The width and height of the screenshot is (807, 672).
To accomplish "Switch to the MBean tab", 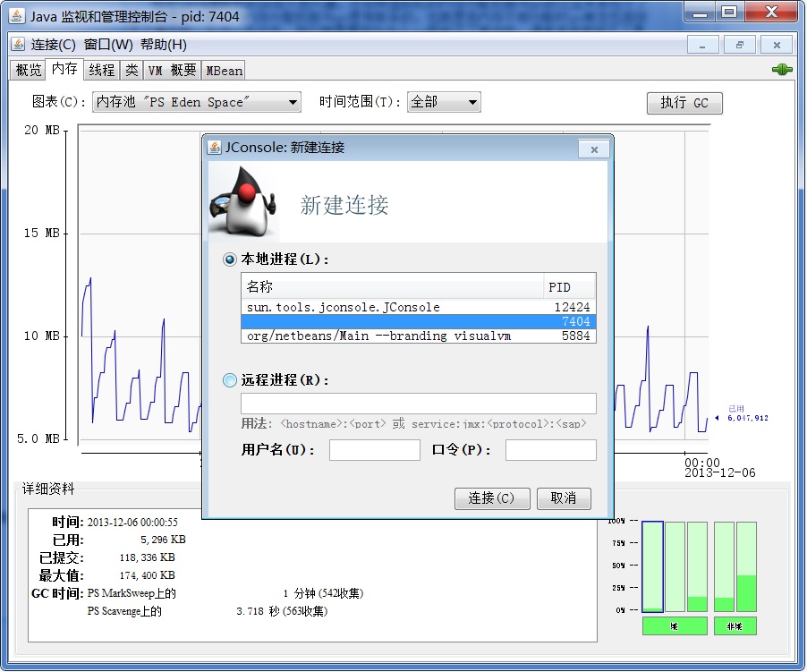I will [224, 70].
